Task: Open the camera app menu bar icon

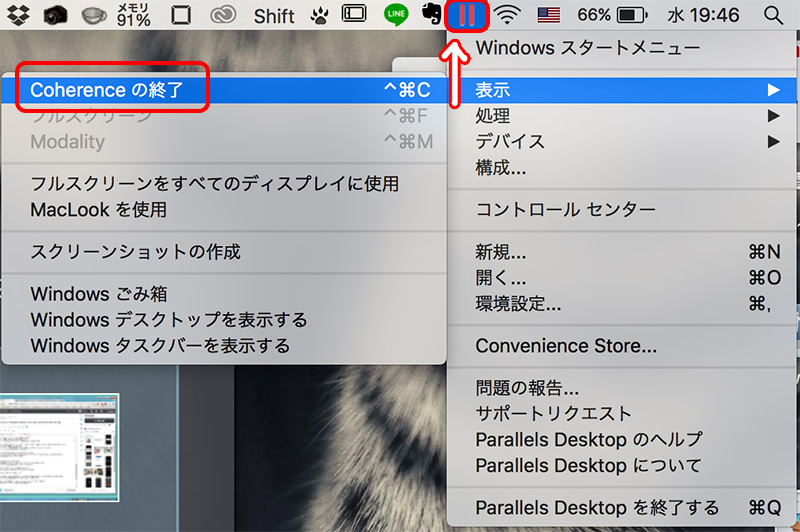Action: pyautogui.click(x=55, y=15)
